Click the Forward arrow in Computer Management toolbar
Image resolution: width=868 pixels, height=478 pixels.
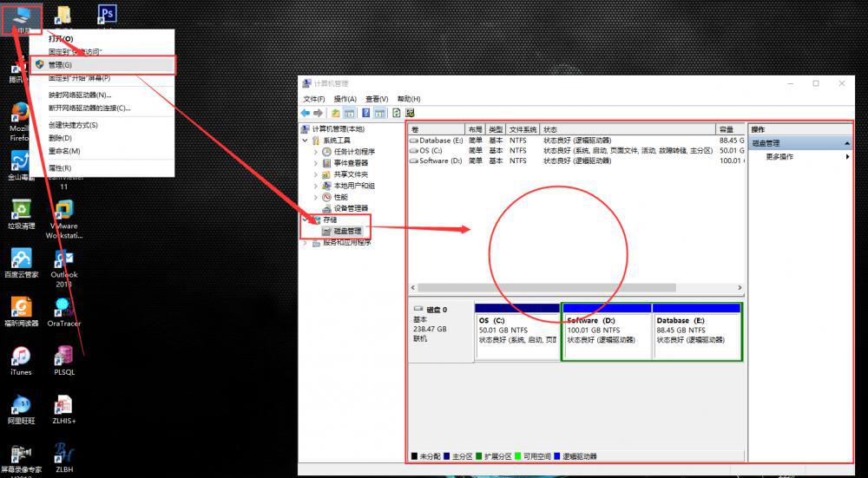(x=318, y=113)
